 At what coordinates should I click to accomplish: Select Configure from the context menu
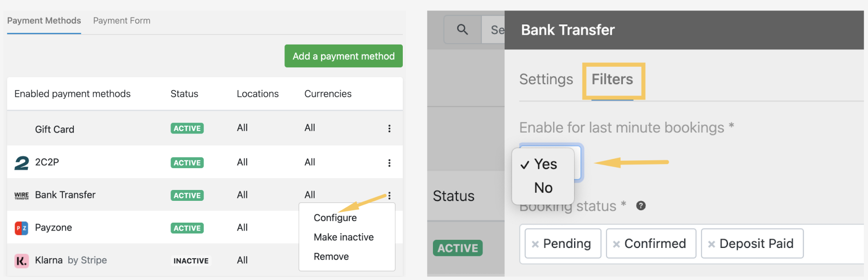click(x=335, y=218)
